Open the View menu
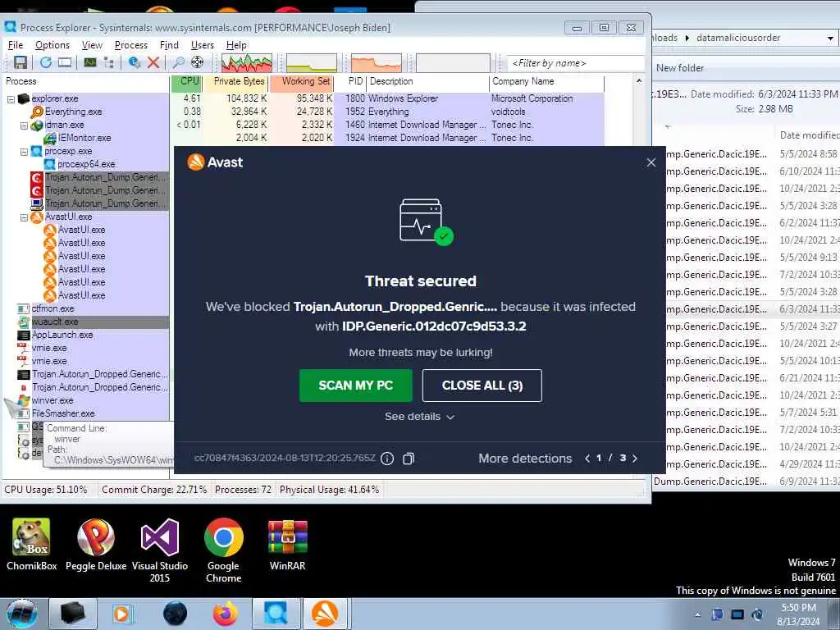This screenshot has width=840, height=630. click(92, 45)
